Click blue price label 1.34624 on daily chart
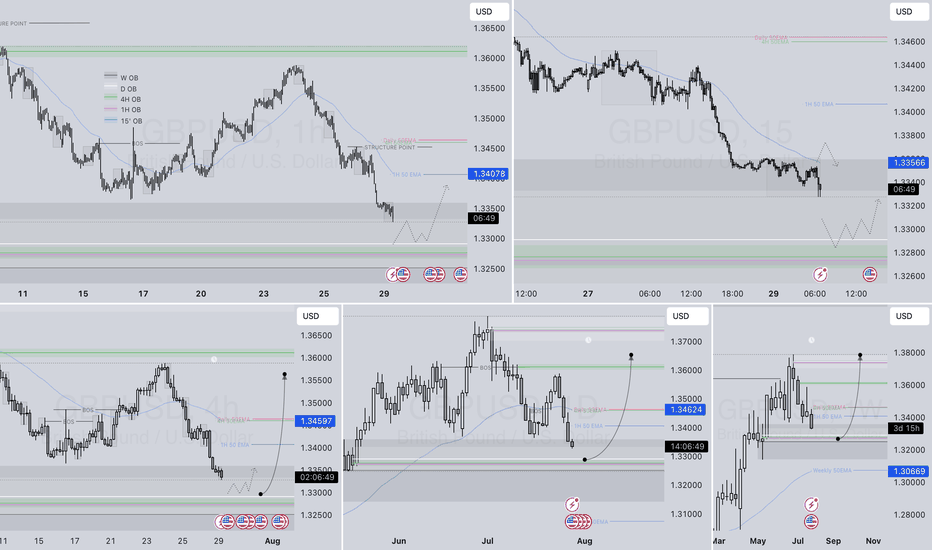 (686, 409)
